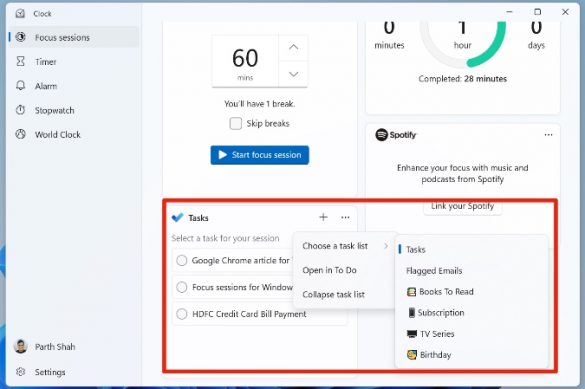Screen dimensions: 585x389
Task: Open the Spotify panel three-dot menu
Action: pyautogui.click(x=548, y=135)
